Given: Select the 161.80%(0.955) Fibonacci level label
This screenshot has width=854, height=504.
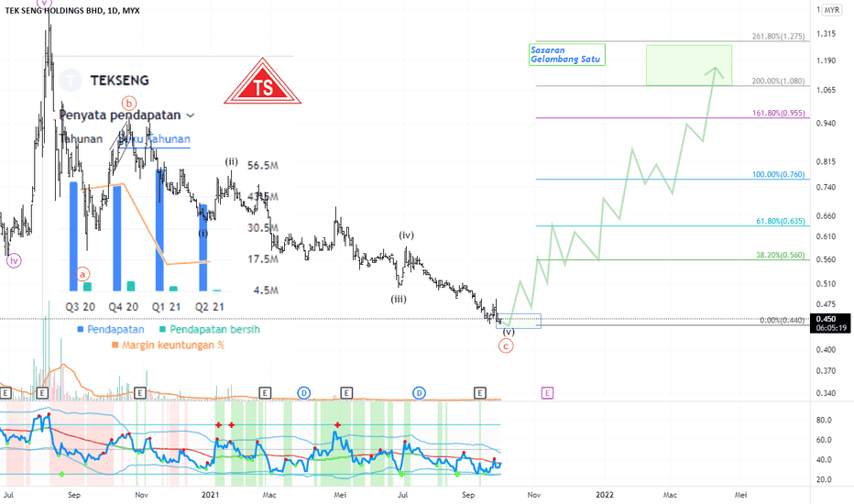Looking at the screenshot, I should [778, 114].
